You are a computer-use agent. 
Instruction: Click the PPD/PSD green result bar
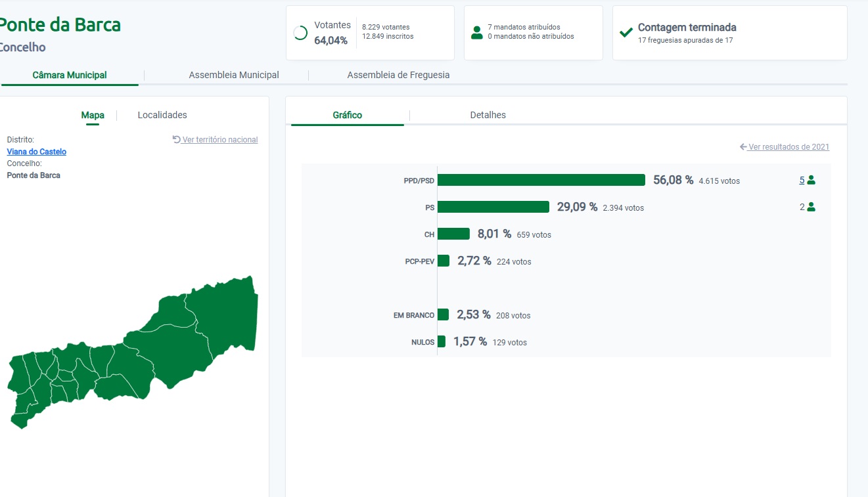pyautogui.click(x=541, y=180)
